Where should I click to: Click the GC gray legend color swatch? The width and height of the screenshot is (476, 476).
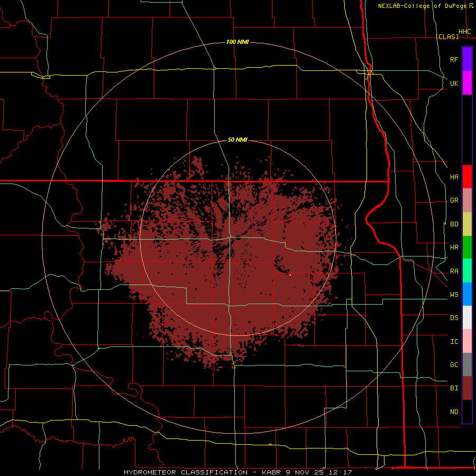[x=467, y=364]
